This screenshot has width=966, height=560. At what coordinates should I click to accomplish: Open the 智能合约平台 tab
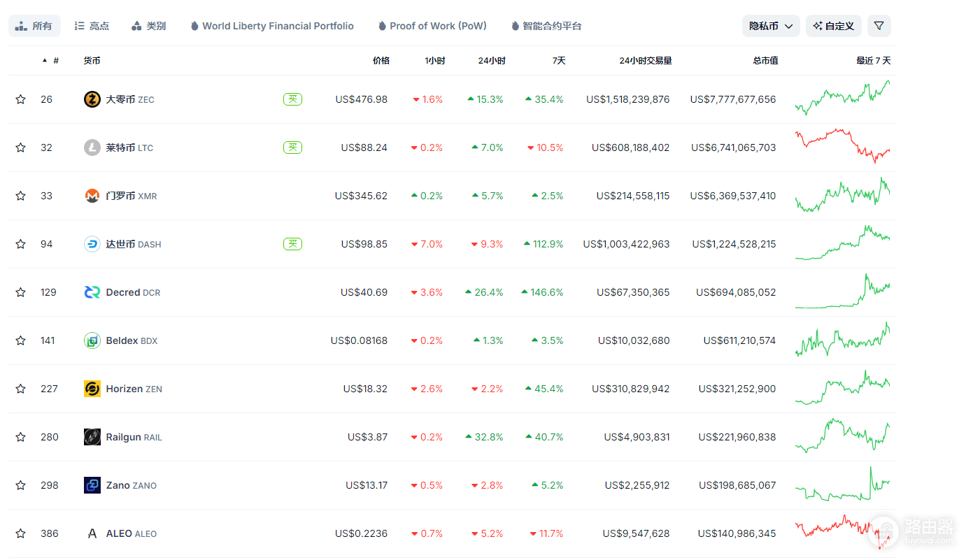click(x=546, y=26)
